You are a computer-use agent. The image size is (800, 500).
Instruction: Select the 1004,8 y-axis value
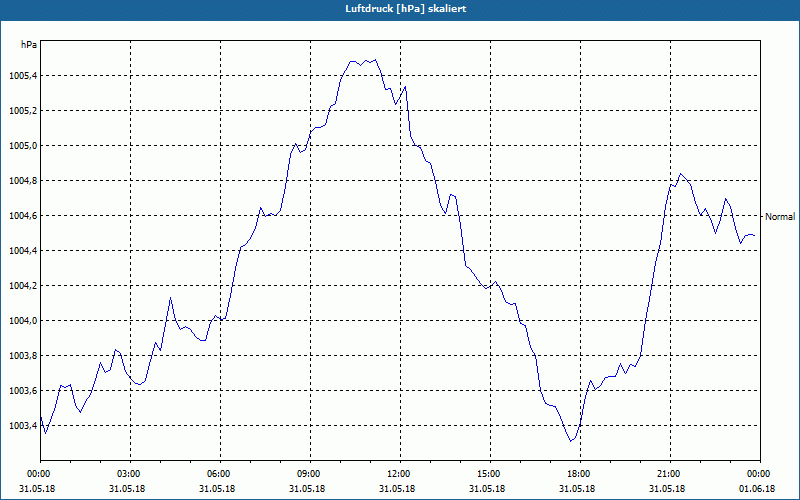coord(22,181)
